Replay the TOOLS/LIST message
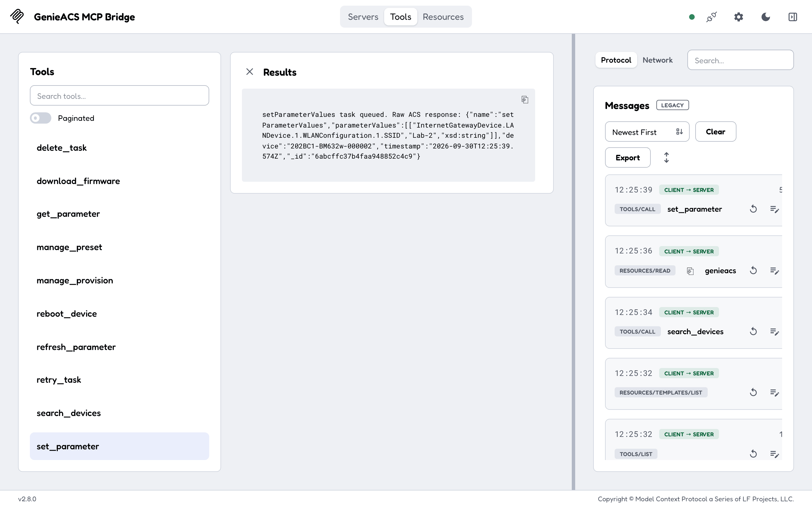Viewport: 812px width, 508px height. click(753, 454)
